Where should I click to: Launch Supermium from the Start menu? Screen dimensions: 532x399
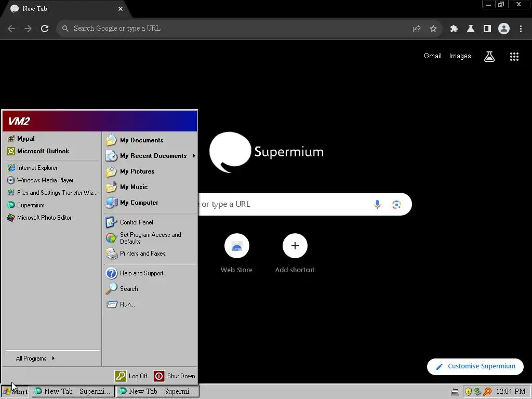click(52, 205)
